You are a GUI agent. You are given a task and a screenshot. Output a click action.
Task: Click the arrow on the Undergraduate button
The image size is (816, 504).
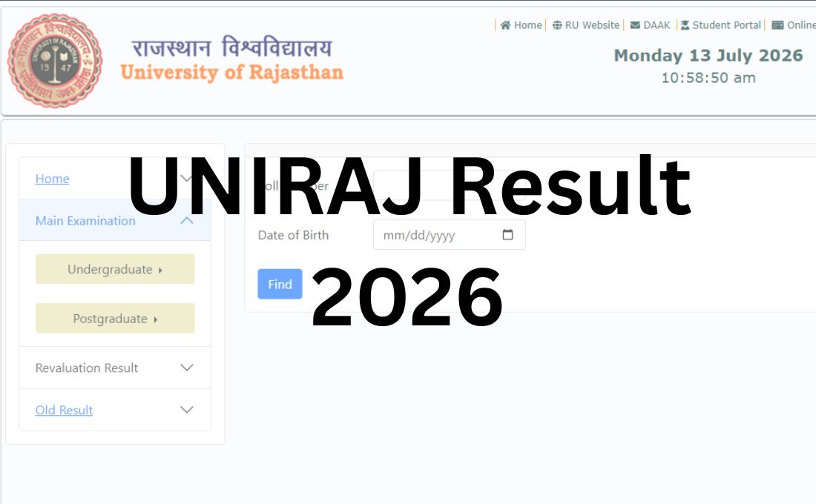pos(160,270)
